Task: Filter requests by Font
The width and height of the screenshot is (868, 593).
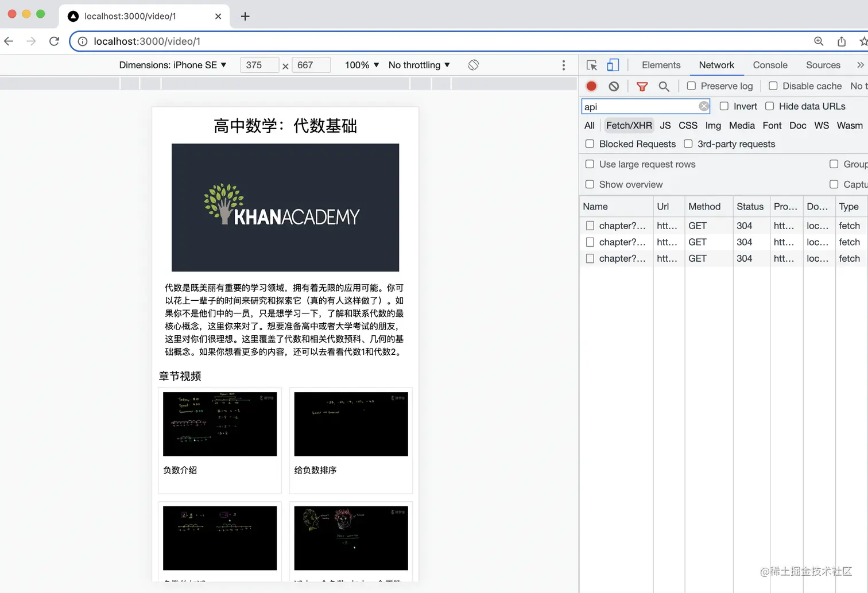Action: (772, 125)
